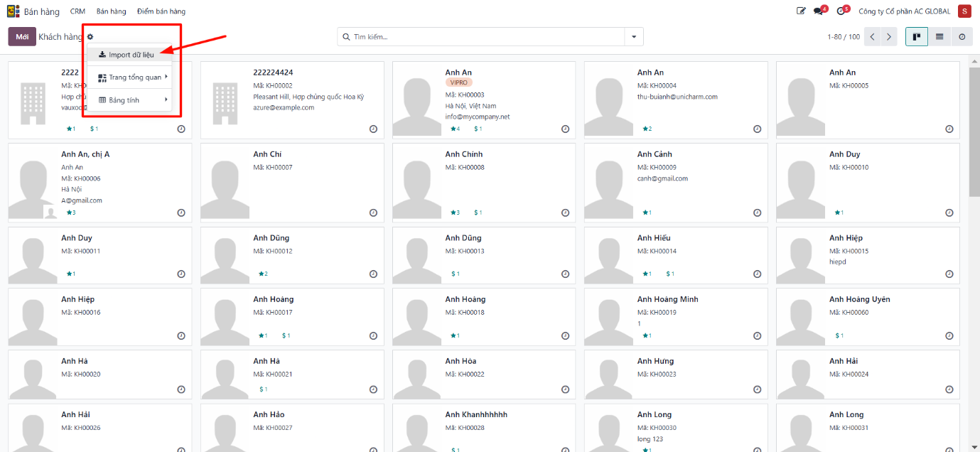Open the Anh Long KH00031 card
This screenshot has height=452, width=980.
(868, 428)
